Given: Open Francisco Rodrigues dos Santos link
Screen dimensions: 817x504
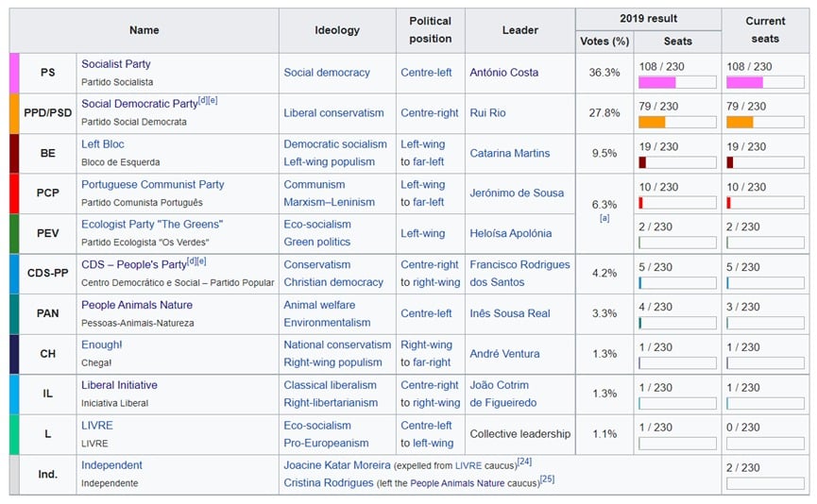Looking at the screenshot, I should 519,274.
